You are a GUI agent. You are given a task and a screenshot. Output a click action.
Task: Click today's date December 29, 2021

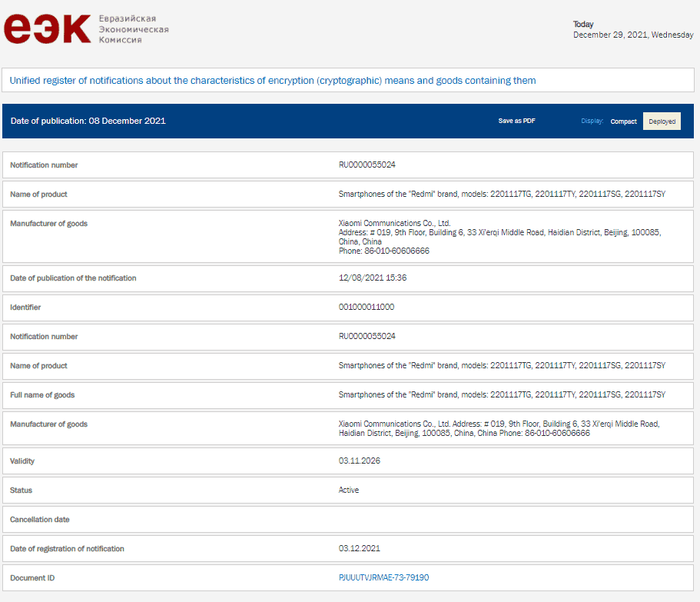coord(633,35)
